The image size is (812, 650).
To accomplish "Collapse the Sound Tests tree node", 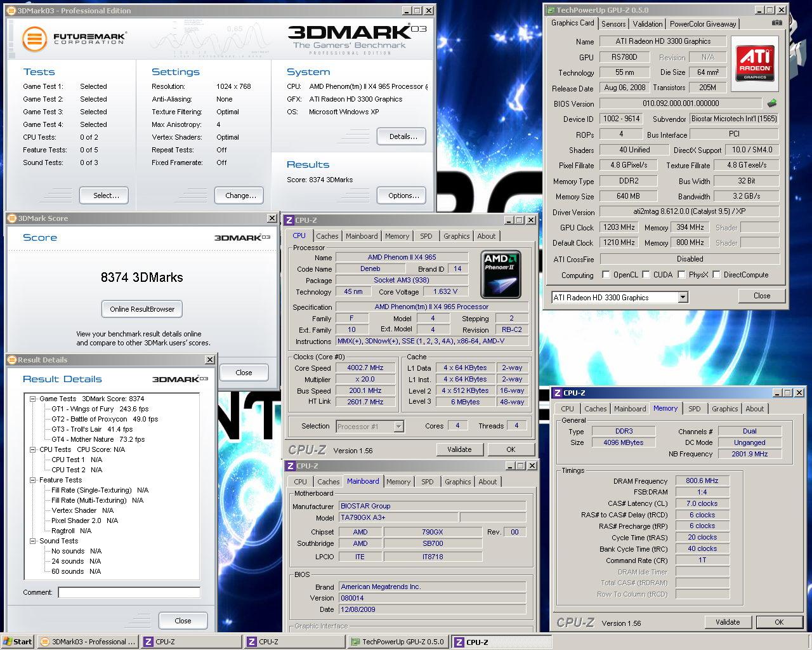I will [x=33, y=541].
